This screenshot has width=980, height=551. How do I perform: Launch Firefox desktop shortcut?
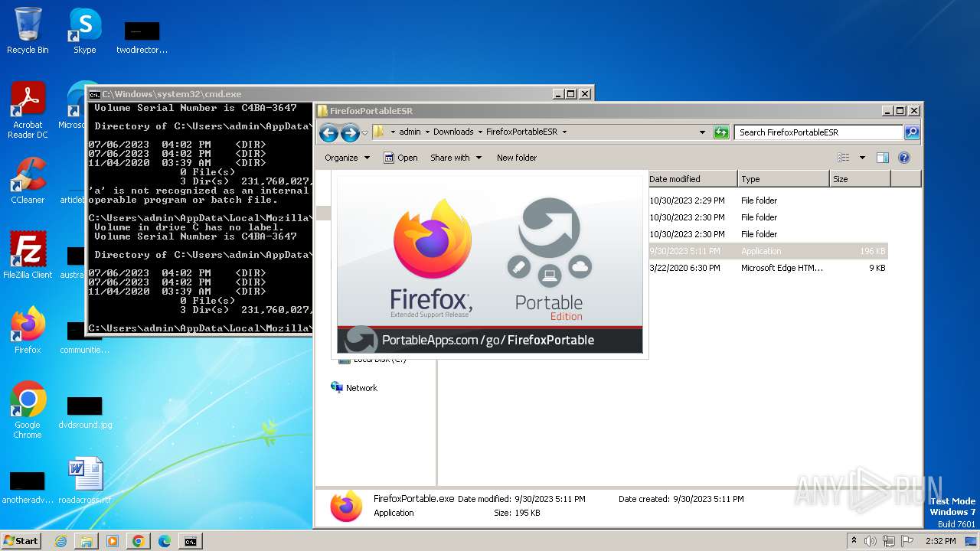28,331
